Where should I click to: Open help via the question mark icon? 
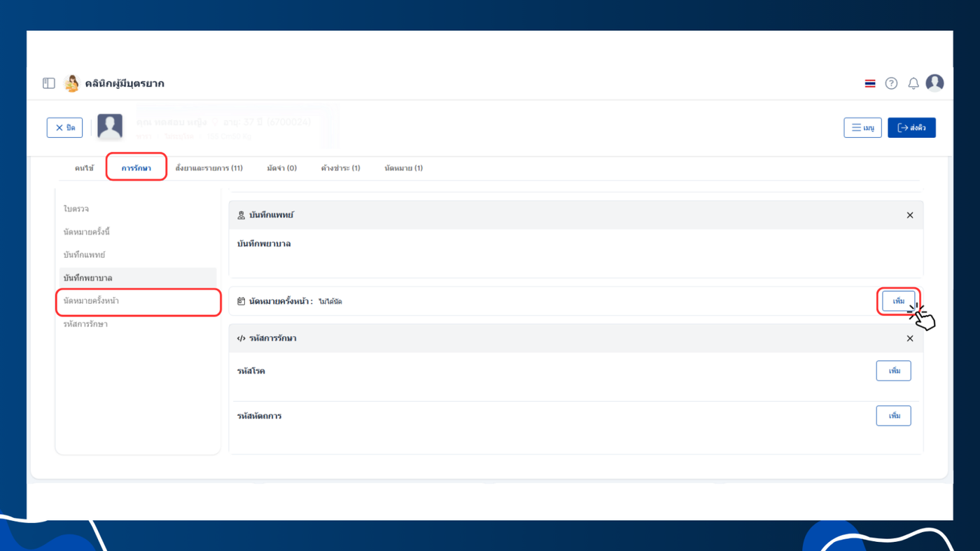(891, 83)
